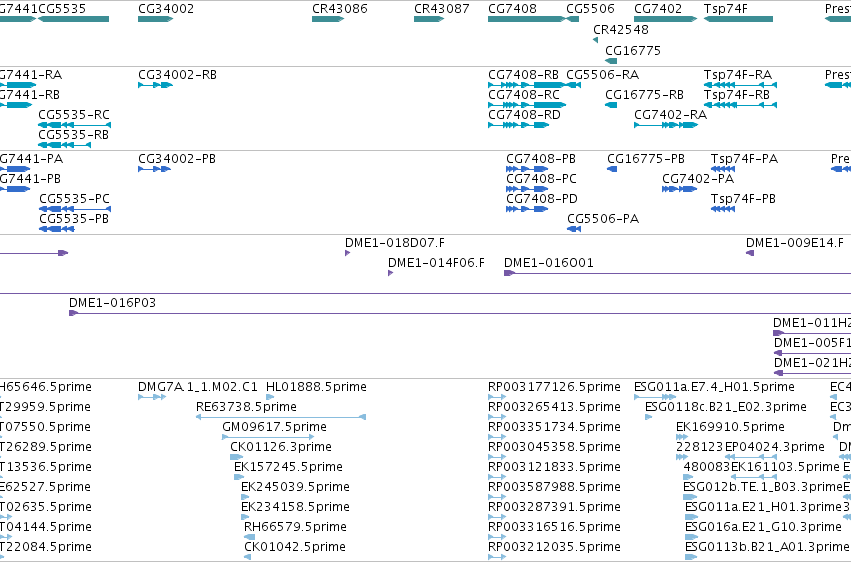851x562 pixels.
Task: Click the DME1-016O01 clone label
Action: (549, 263)
